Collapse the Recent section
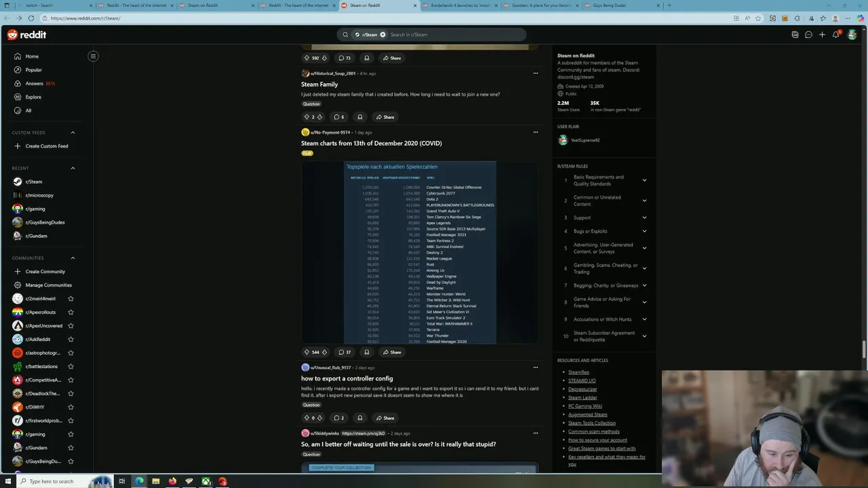 (73, 168)
